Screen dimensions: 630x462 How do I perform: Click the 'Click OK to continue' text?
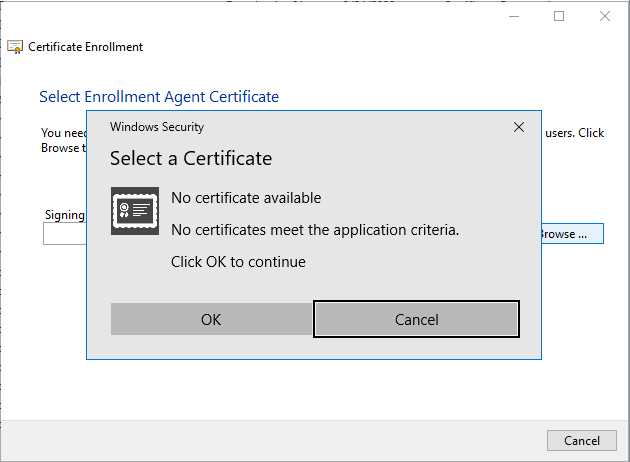pos(238,262)
